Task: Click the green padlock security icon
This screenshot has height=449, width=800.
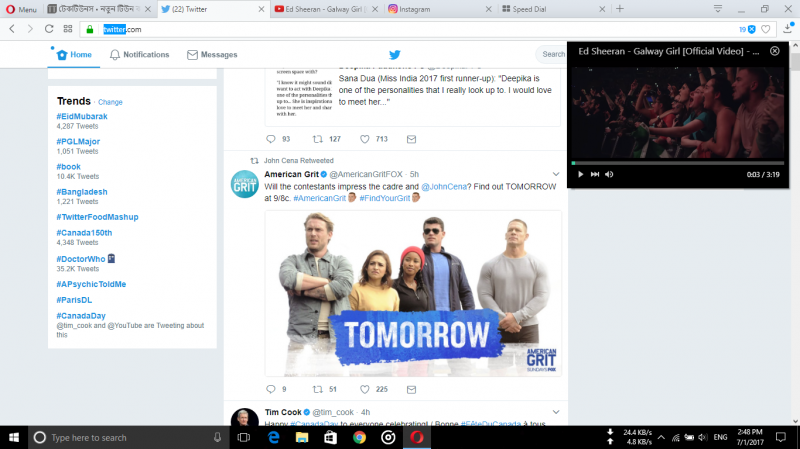Action: pyautogui.click(x=90, y=30)
